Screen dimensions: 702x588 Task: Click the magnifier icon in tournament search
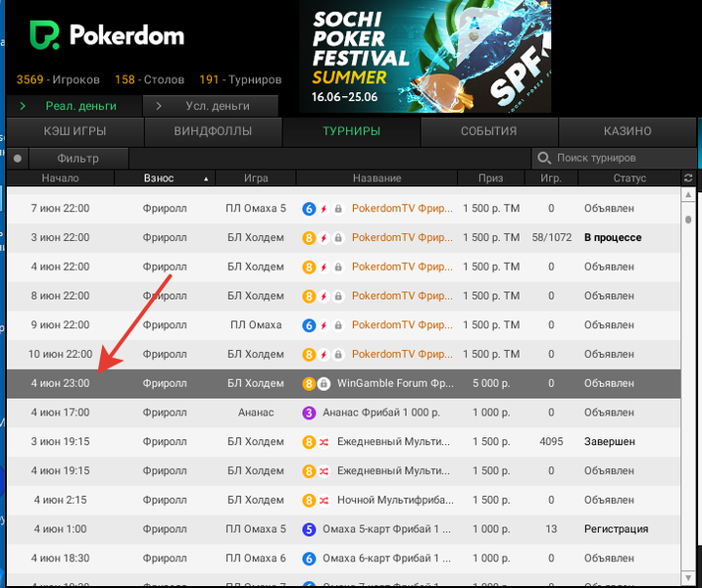pyautogui.click(x=543, y=158)
